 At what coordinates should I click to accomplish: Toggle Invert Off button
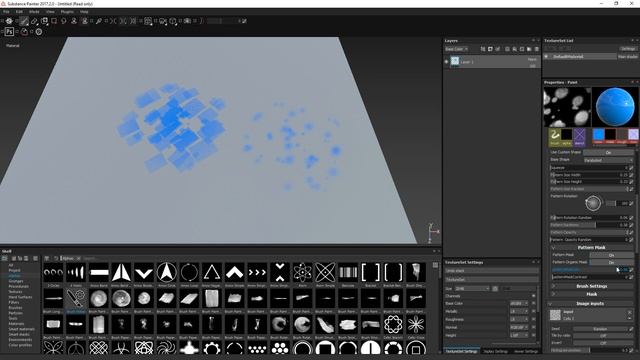click(x=603, y=343)
